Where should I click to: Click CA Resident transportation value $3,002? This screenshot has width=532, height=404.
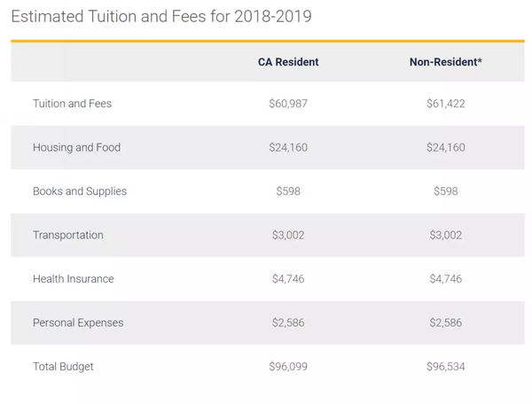pos(288,235)
